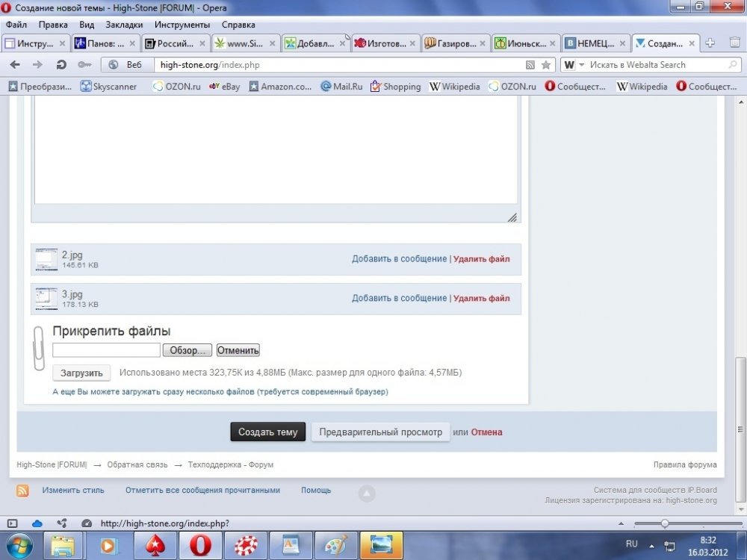747x560 pixels.
Task: Bookmark page with the star icon
Action: tap(546, 65)
